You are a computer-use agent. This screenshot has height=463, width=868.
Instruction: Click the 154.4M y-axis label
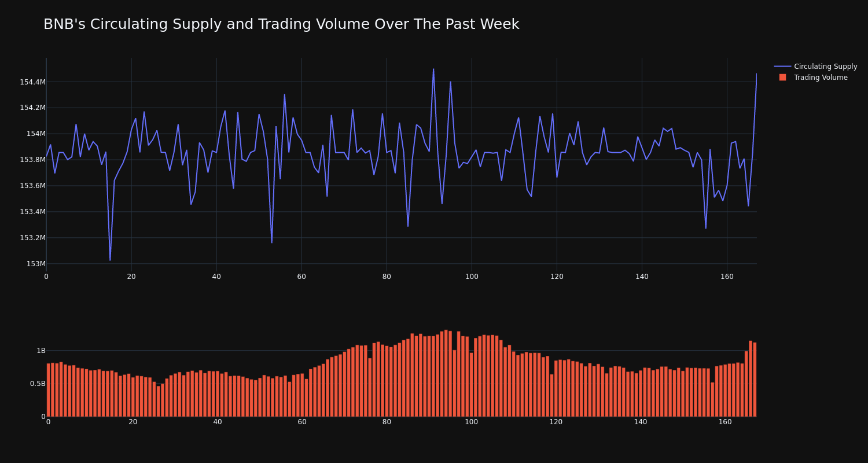point(32,82)
